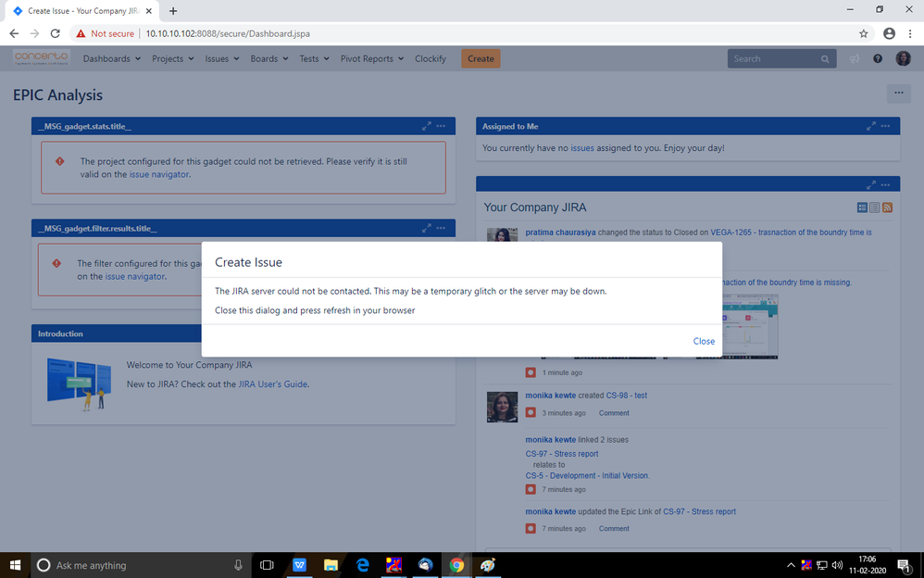Click the Not secure site warning
Screen dimensions: 924x578
(x=105, y=33)
